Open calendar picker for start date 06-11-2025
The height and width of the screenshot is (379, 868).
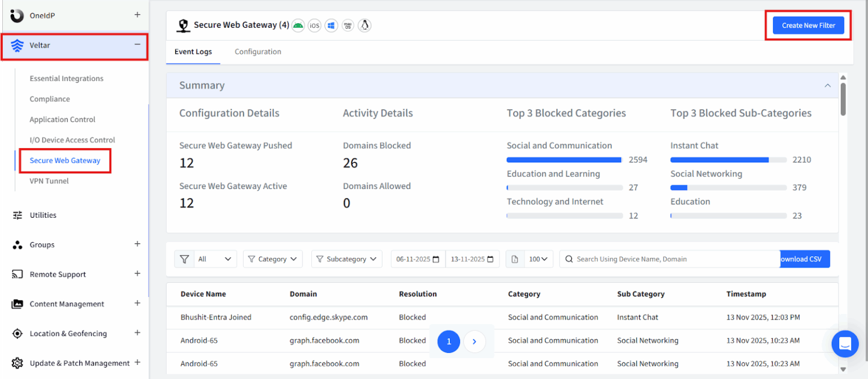[x=436, y=259]
